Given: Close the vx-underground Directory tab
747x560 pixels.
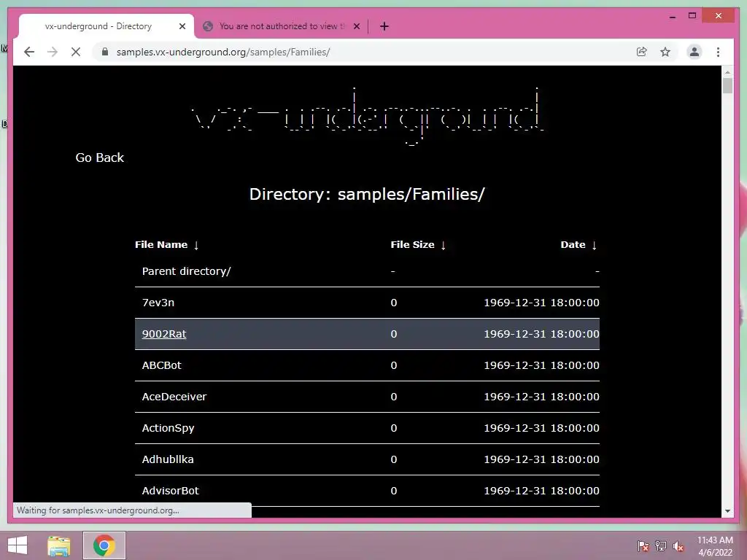Looking at the screenshot, I should 182,26.
